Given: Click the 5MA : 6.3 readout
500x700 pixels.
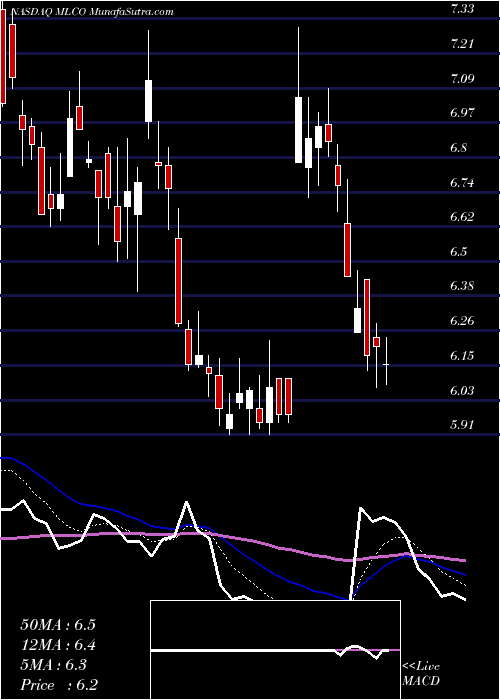Looking at the screenshot, I should [x=54, y=665].
